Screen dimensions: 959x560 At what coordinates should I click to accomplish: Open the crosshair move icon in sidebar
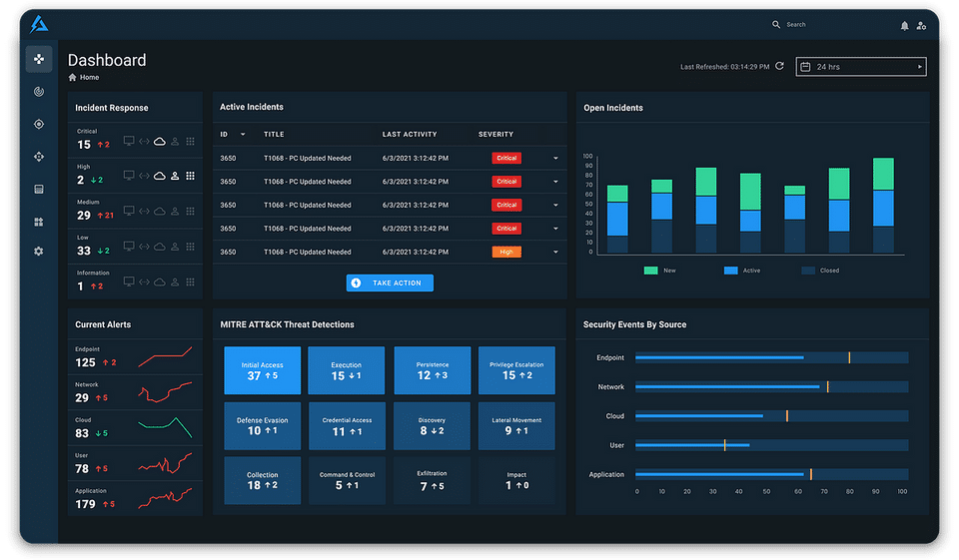[x=39, y=157]
